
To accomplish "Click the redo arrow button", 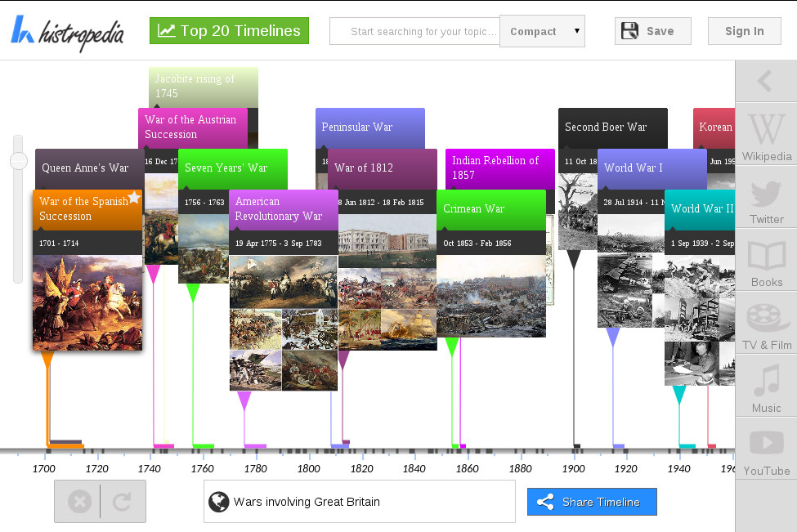I will tap(122, 501).
